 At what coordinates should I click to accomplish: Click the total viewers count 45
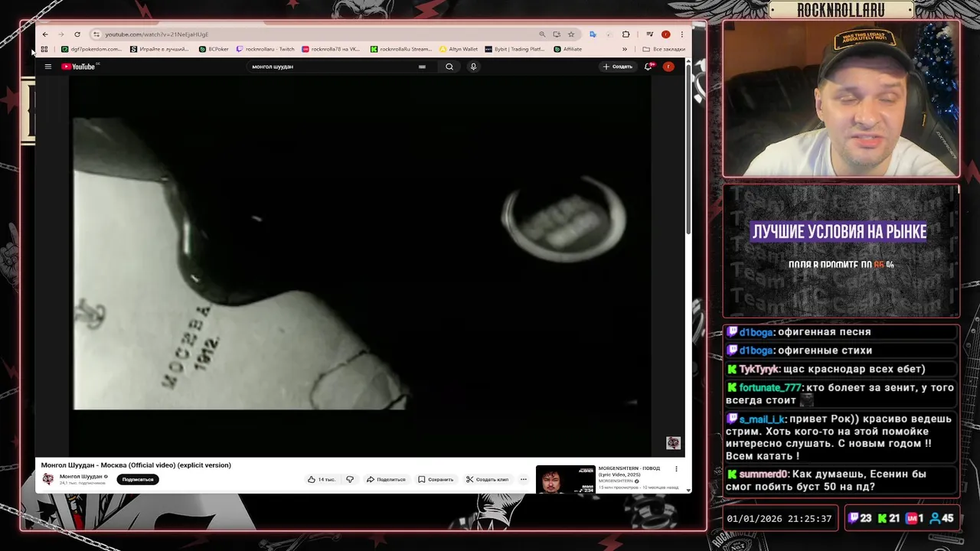tap(941, 518)
